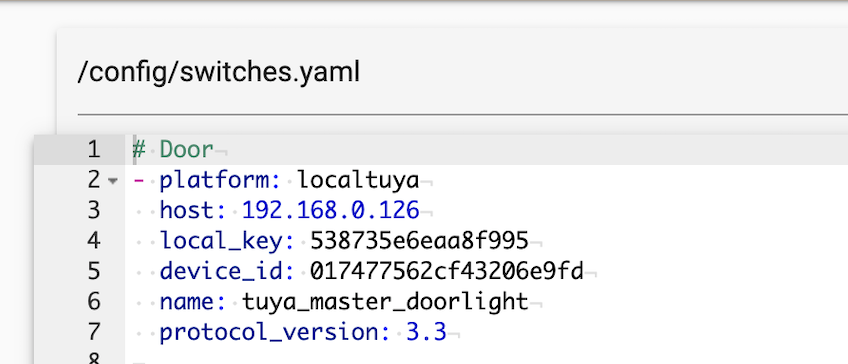Click line number 7 in gutter
The width and height of the screenshot is (848, 364).
point(94,332)
